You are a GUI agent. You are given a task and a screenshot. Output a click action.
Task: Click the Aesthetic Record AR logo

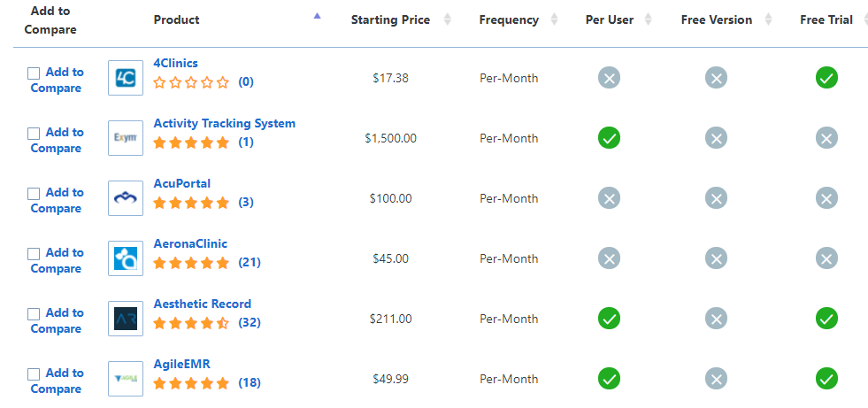[126, 319]
